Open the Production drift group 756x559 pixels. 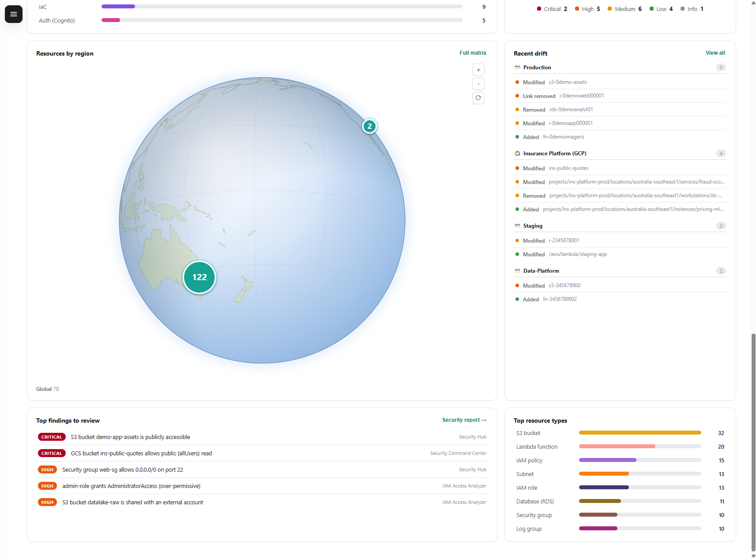[x=620, y=68]
